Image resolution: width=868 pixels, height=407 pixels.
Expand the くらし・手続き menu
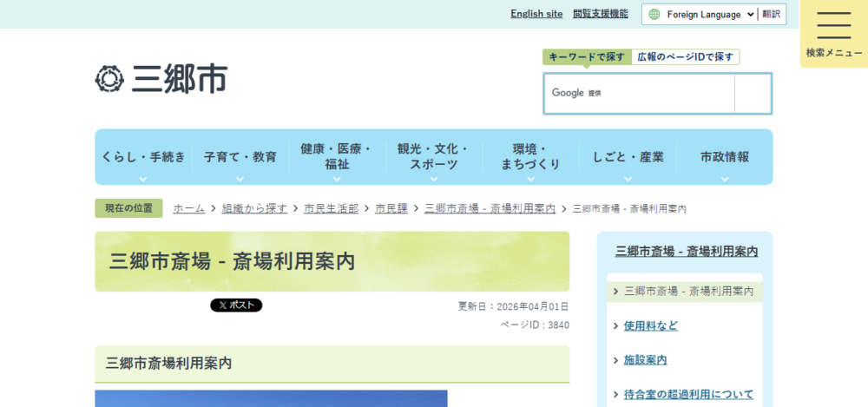(x=143, y=157)
